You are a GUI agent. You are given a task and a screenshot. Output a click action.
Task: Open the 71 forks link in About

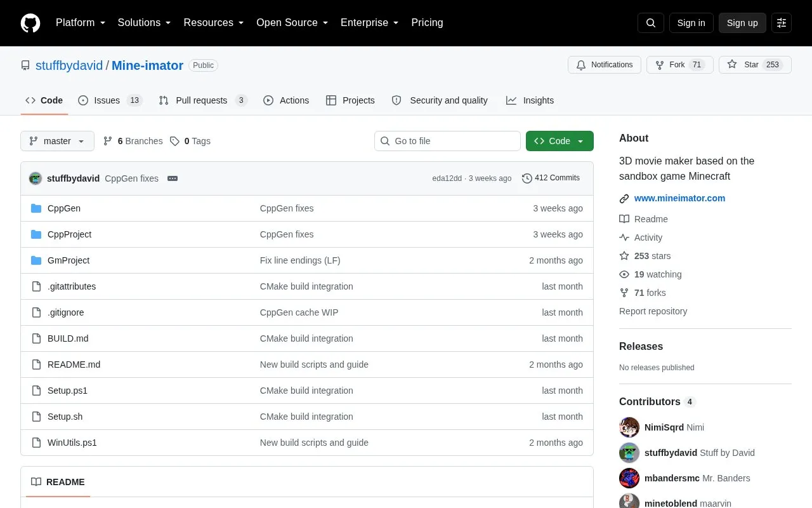643,293
